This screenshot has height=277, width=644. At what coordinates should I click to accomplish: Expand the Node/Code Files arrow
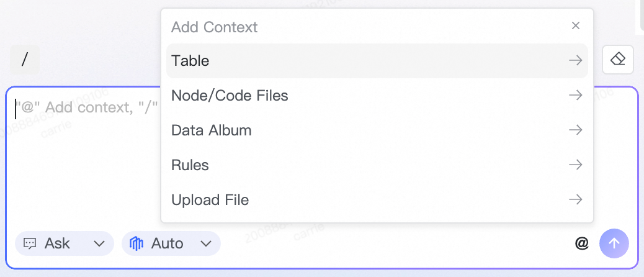click(575, 96)
